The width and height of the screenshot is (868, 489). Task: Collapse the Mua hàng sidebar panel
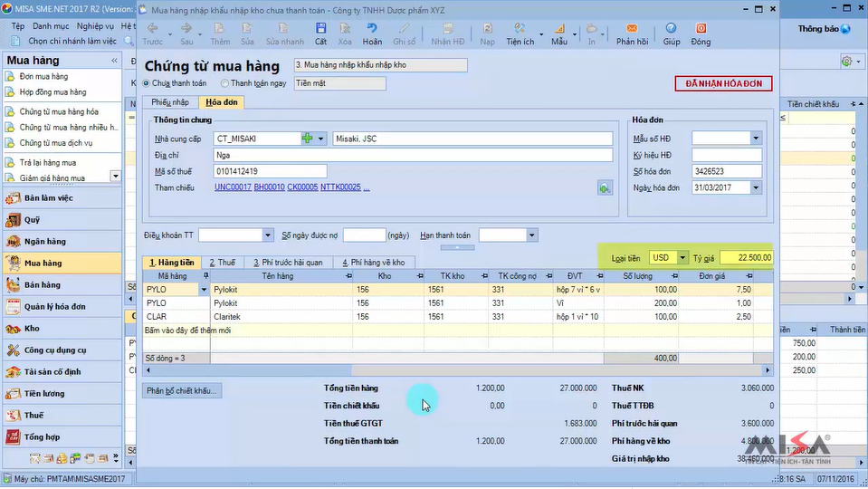115,61
